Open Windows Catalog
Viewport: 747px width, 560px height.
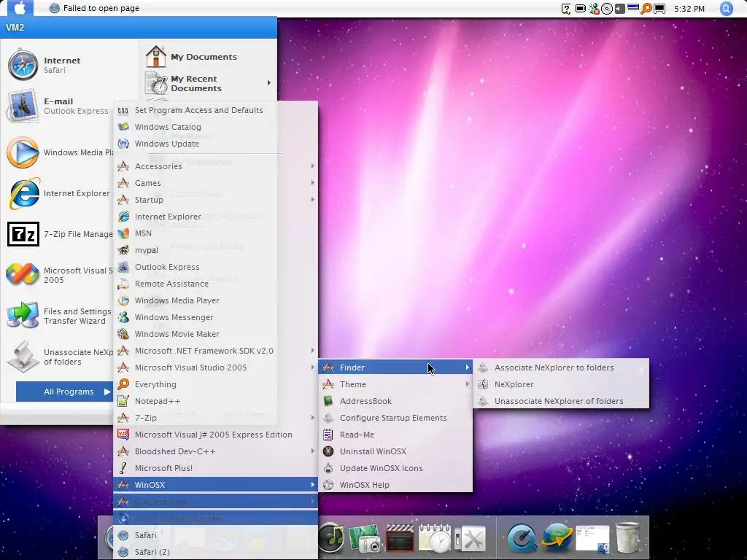coord(216,127)
